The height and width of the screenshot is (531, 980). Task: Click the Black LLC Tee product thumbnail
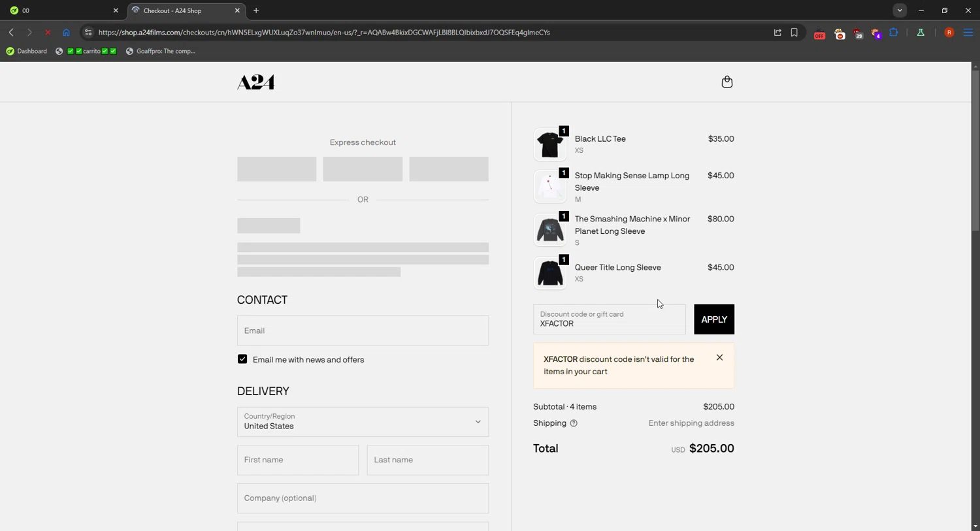tap(550, 144)
